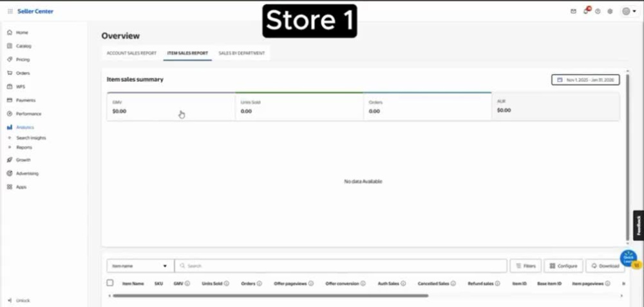
Task: Open the help question mark icon
Action: 598,12
